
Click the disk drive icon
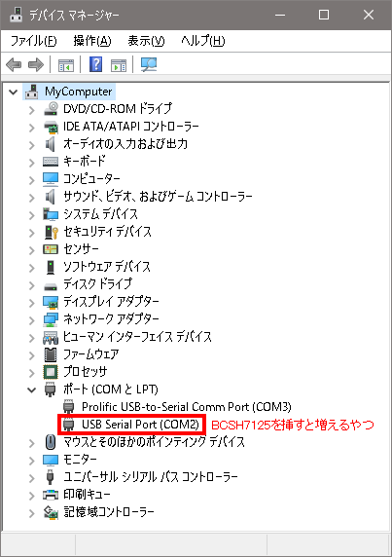pos(51,286)
